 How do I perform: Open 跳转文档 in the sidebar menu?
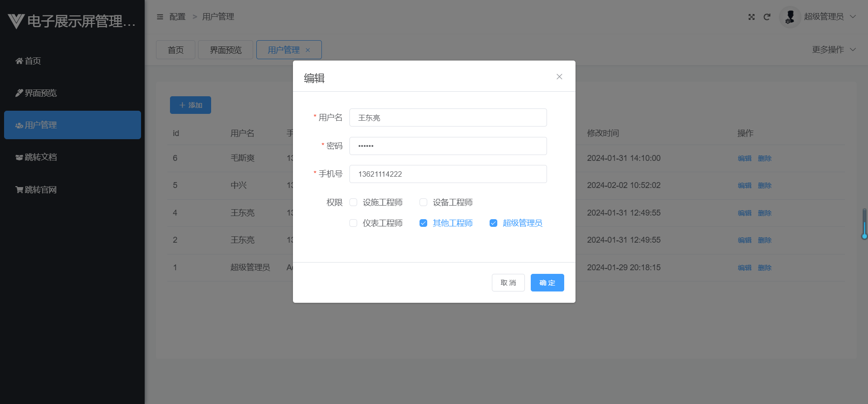coord(41,157)
